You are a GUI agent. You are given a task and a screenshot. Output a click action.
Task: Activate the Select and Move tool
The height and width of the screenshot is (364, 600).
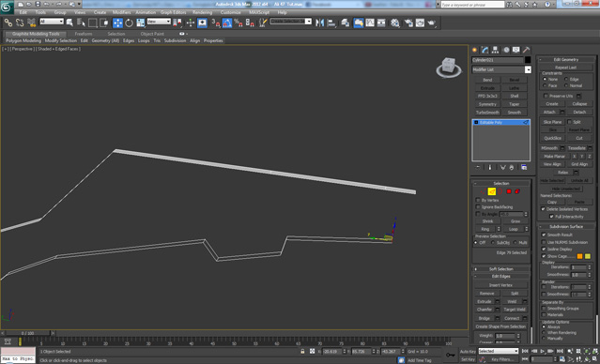point(117,23)
